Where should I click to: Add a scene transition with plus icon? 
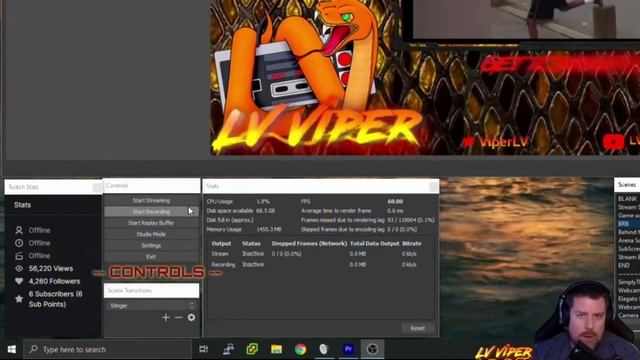point(166,318)
